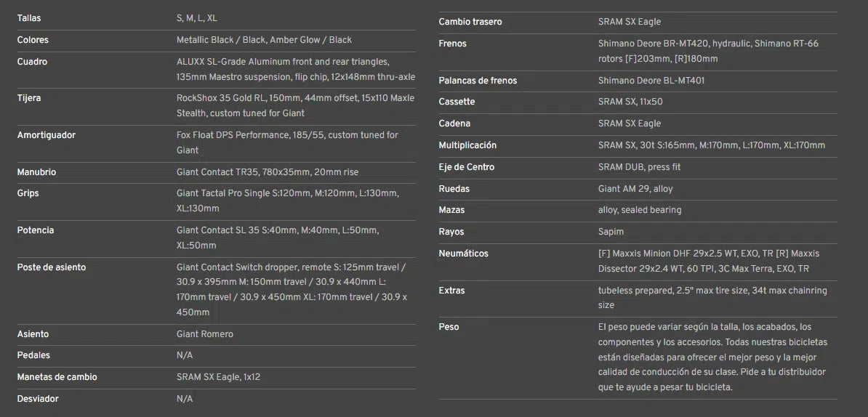
Task: Click the Ruedas row label
Action: [454, 189]
